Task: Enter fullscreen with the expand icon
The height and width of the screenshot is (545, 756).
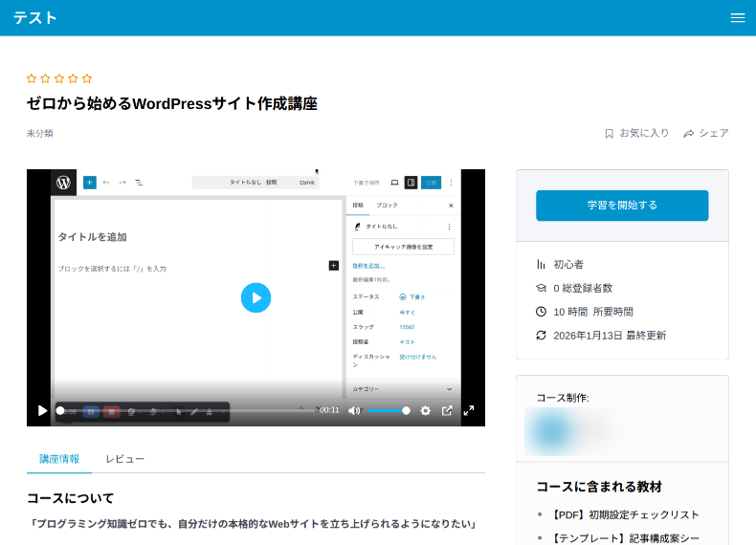Action: point(469,410)
